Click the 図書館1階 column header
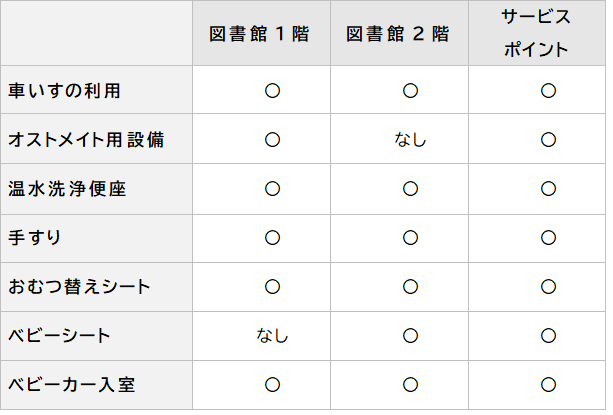 [x=260, y=34]
